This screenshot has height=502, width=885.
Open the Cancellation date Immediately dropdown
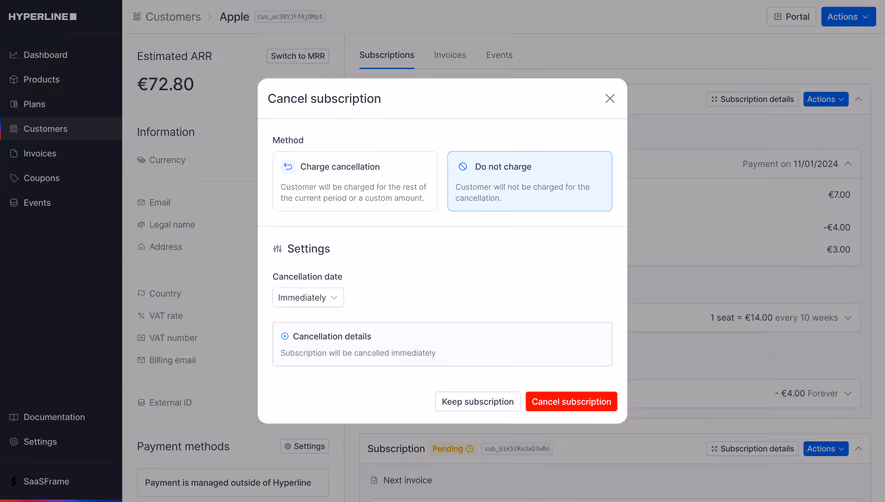[x=308, y=298]
